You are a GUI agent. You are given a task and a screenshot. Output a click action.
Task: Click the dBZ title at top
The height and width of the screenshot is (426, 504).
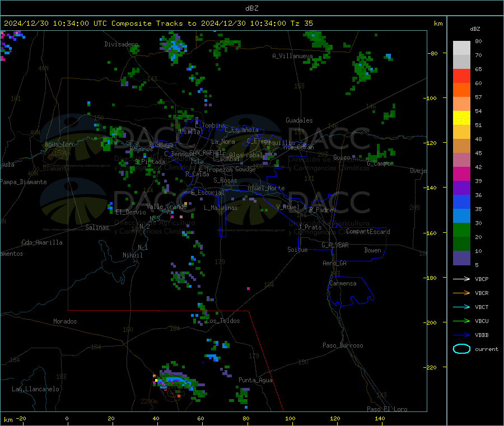coord(251,8)
